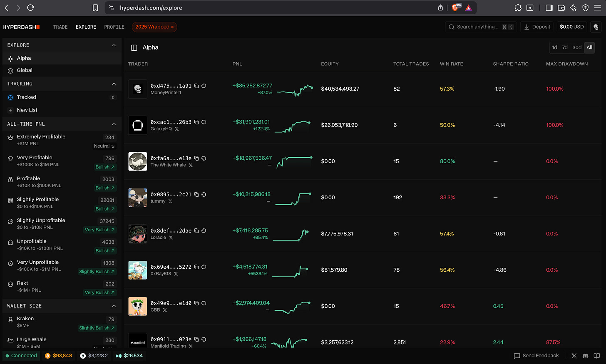Open browser extensions puzzle icon
Image resolution: width=606 pixels, height=364 pixels.
point(518,7)
